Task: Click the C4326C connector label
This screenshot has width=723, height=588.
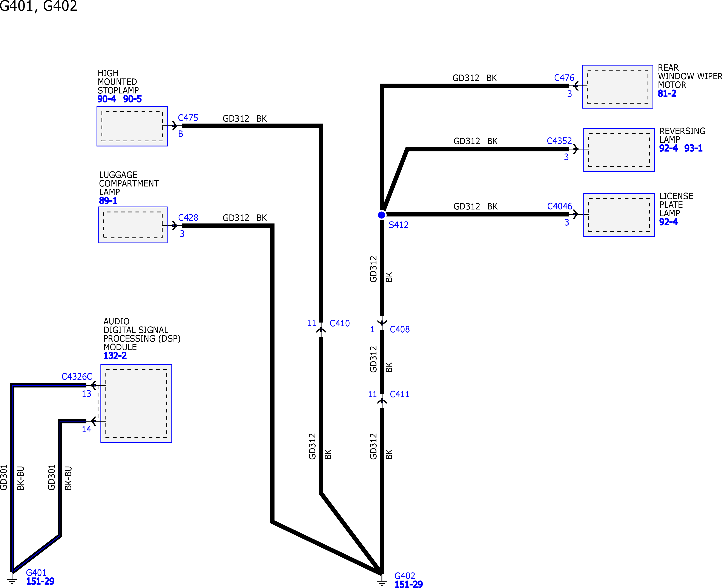Action: [x=77, y=377]
